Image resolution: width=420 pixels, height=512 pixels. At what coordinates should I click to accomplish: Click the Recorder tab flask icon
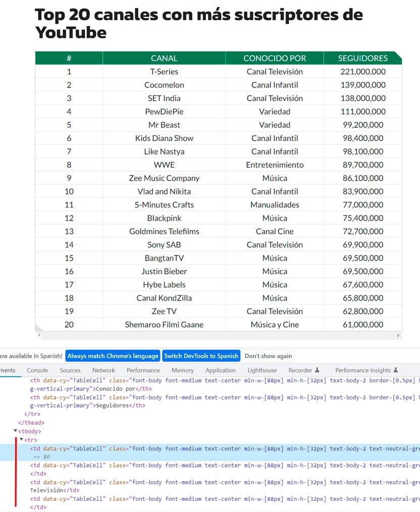317,370
